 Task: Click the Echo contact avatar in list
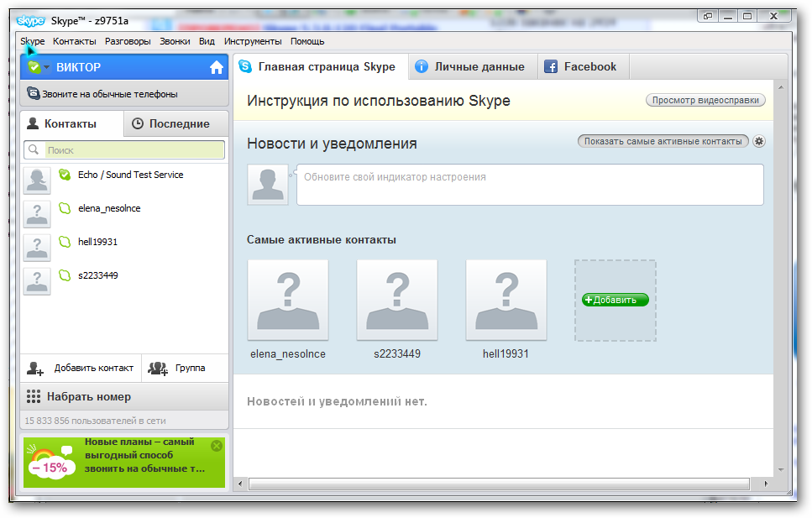click(37, 181)
